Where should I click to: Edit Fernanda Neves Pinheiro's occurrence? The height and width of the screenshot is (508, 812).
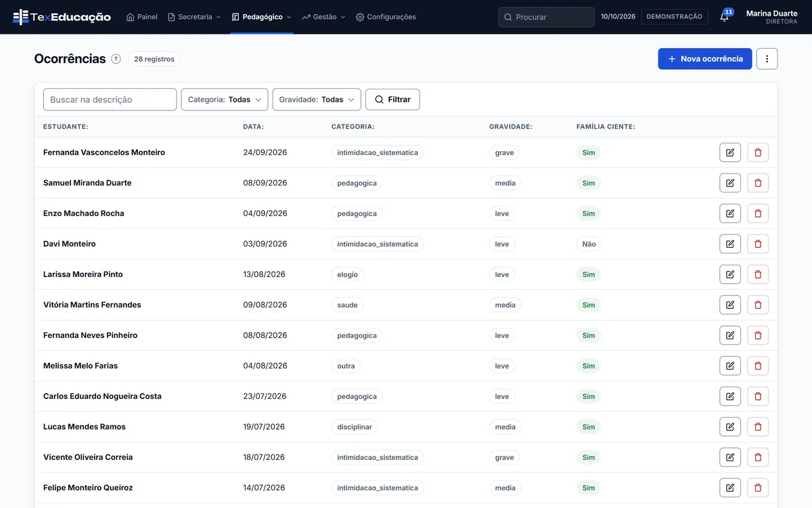[730, 335]
